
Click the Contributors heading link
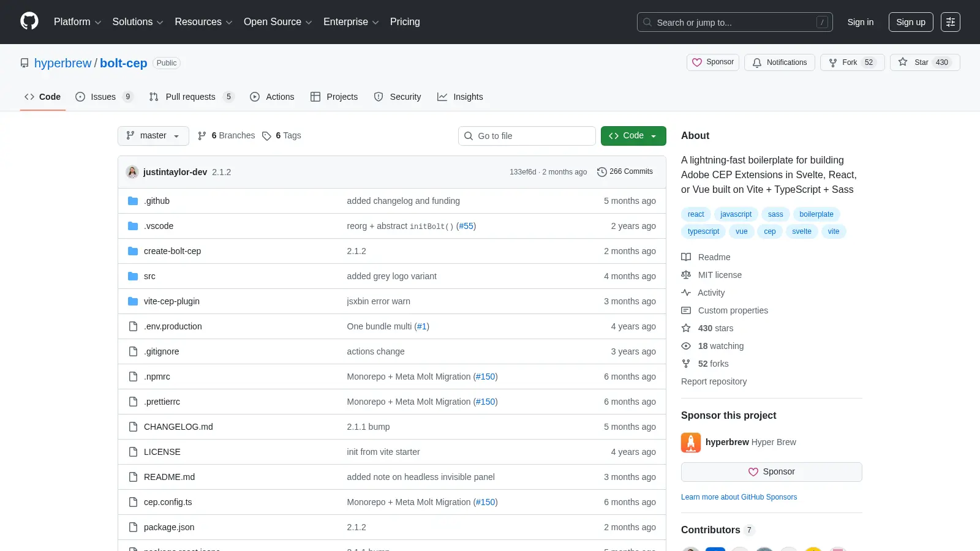(x=718, y=530)
